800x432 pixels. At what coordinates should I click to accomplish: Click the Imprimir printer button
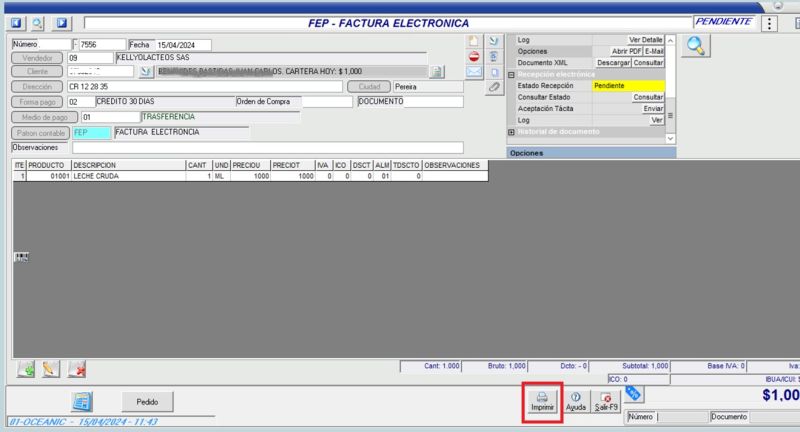[542, 402]
